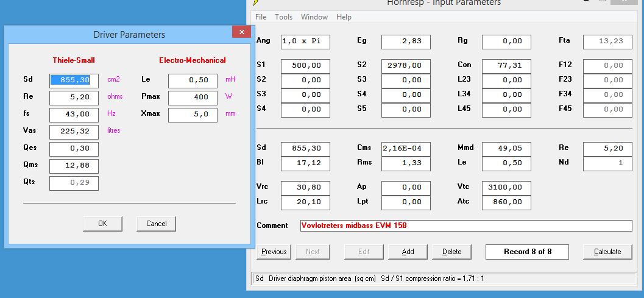Click the Pmax input field
This screenshot has height=298, width=644.
[x=193, y=98]
